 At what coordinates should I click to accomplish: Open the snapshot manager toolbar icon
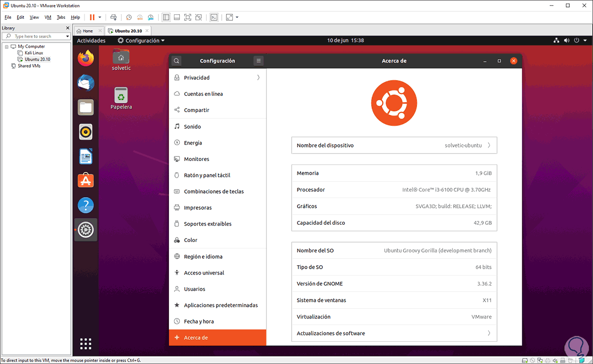click(151, 17)
